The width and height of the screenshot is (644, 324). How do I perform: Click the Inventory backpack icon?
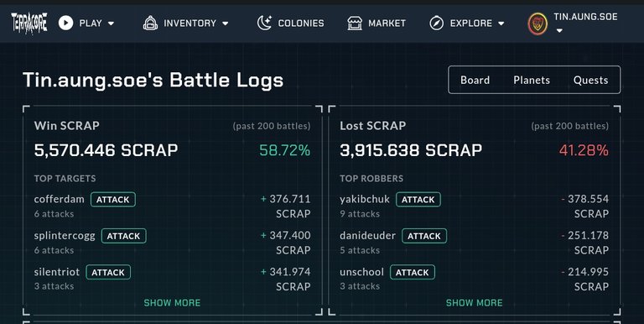click(x=150, y=23)
